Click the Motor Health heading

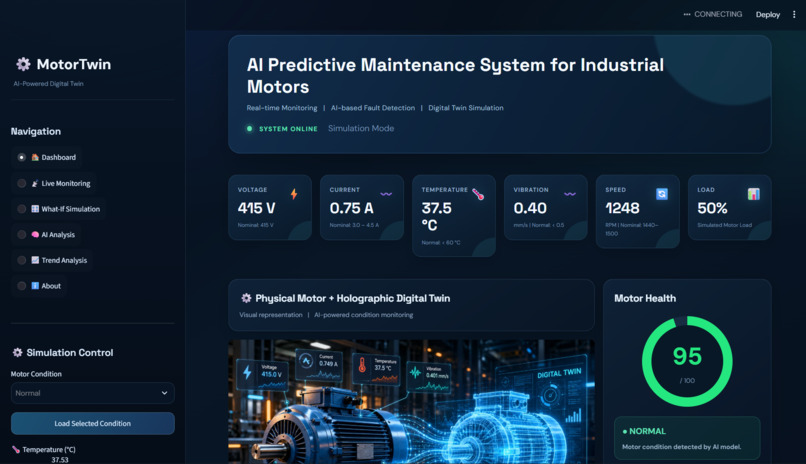click(645, 298)
